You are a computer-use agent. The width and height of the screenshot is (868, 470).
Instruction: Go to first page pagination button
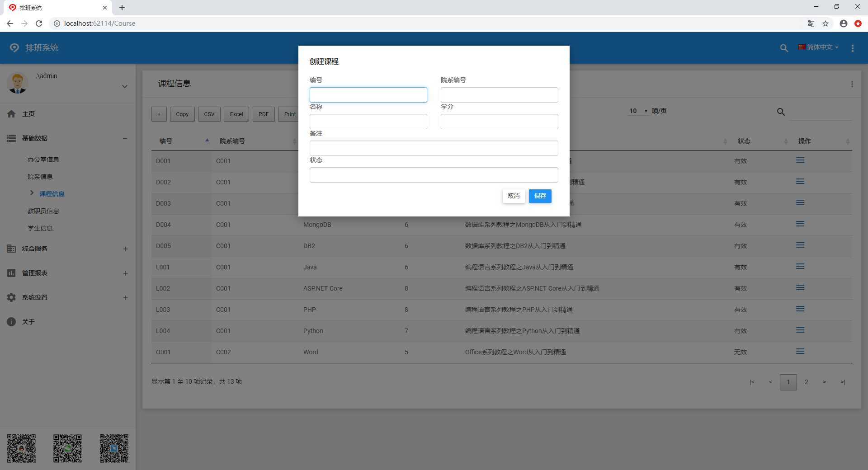[752, 382]
